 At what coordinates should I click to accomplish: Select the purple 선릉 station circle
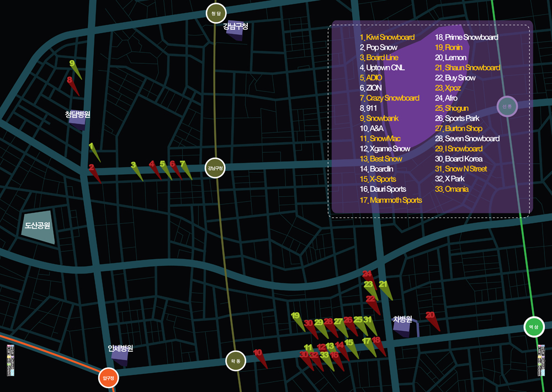(x=507, y=106)
